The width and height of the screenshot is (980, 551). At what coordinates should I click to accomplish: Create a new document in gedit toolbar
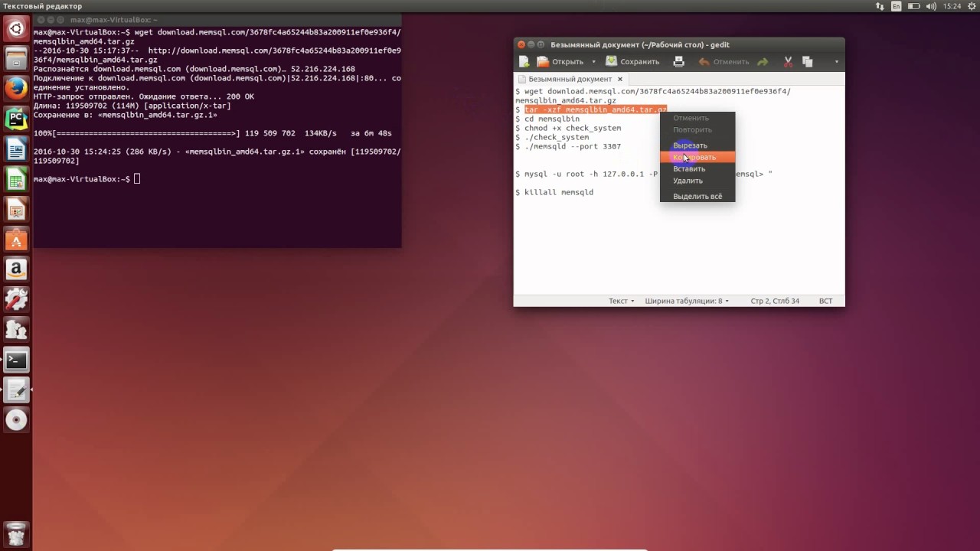[524, 61]
